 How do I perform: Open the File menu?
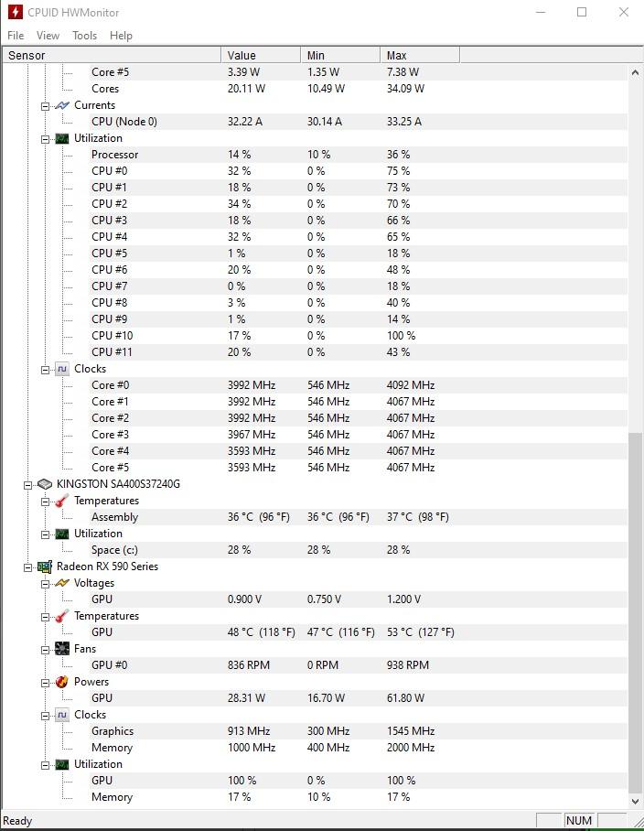(x=16, y=36)
